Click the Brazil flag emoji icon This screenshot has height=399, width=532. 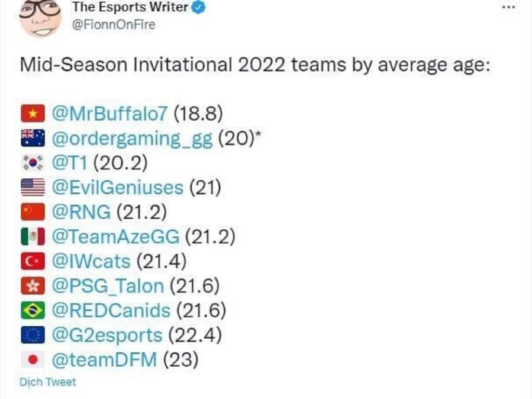tap(33, 311)
